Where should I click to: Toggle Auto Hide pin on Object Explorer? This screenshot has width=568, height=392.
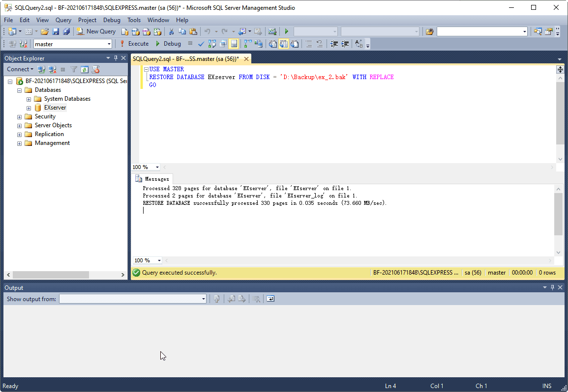[116, 58]
